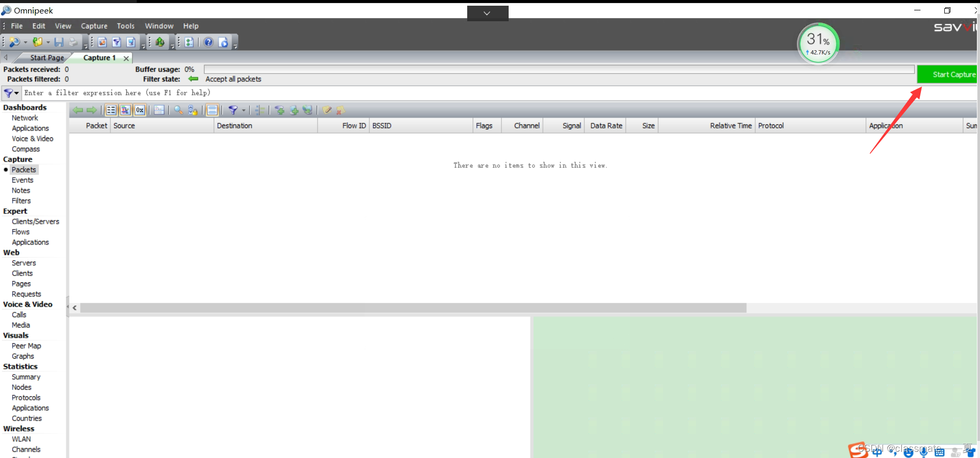Click the edit note pencil icon
The width and height of the screenshot is (980, 458).
(x=327, y=110)
